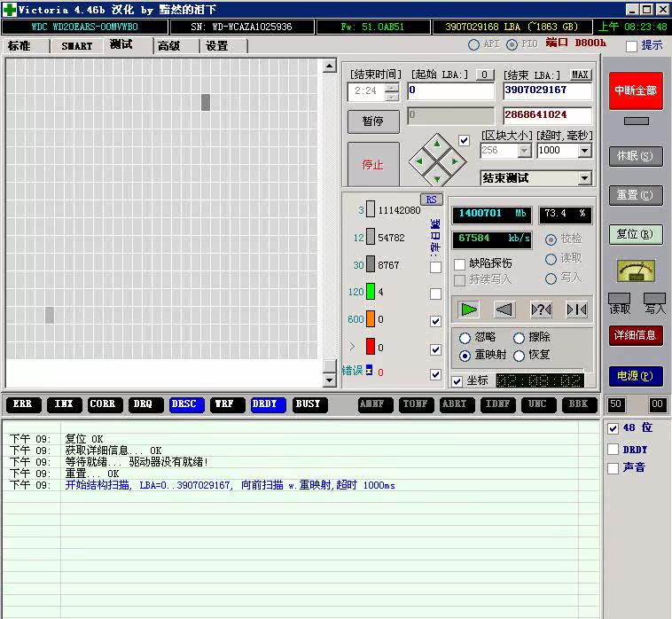Click the end time spinner down arrow
The image size is (672, 619).
point(391,97)
